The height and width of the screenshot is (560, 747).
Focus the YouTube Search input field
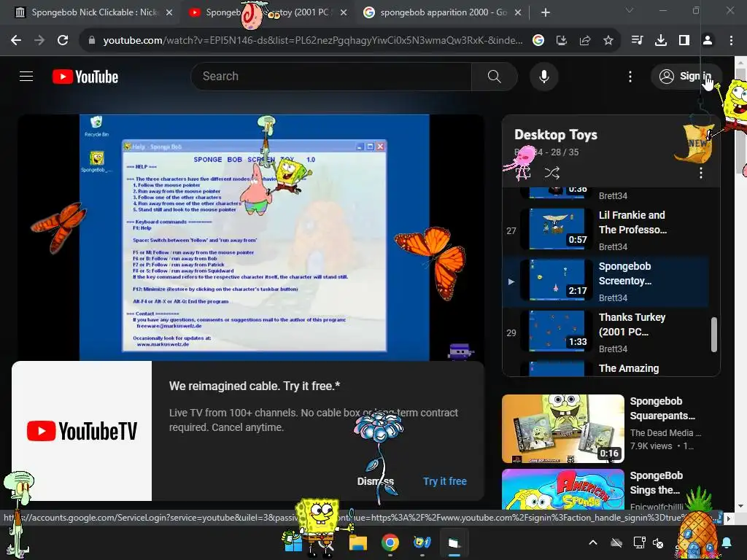tap(331, 76)
